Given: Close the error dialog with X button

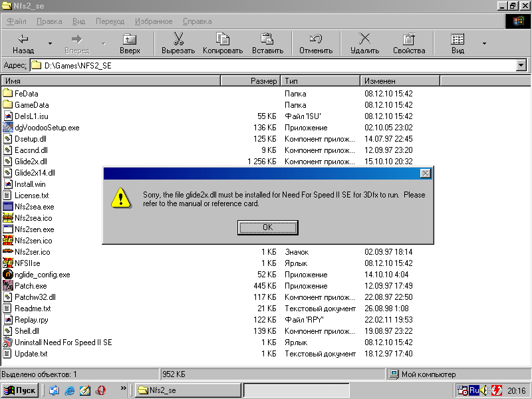Looking at the screenshot, I should (x=425, y=174).
